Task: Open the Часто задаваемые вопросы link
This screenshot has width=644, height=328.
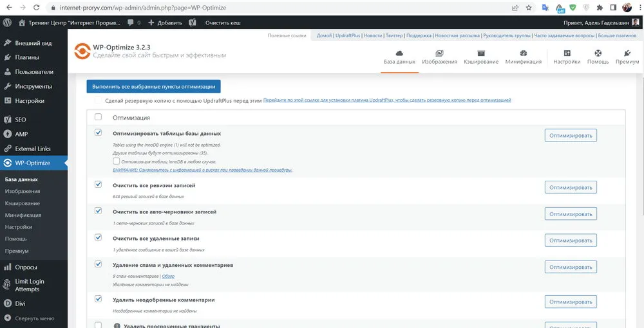Action: pyautogui.click(x=564, y=35)
